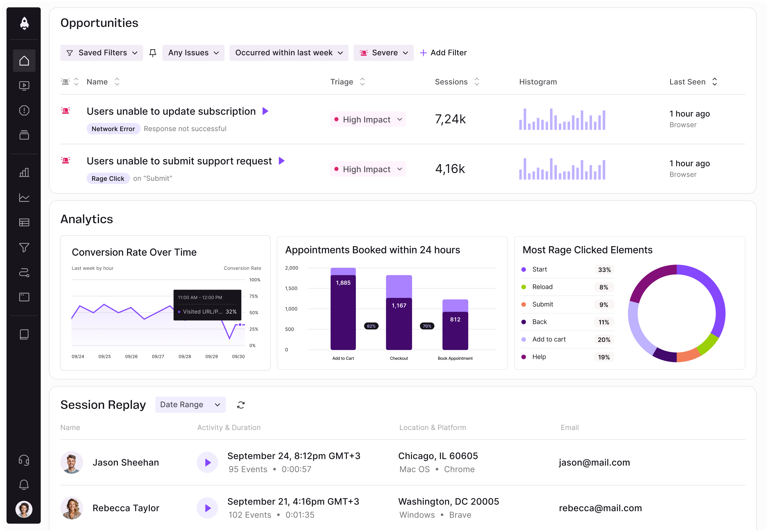Open the Saved Filters dropdown
This screenshot has width=769, height=532.
(102, 53)
